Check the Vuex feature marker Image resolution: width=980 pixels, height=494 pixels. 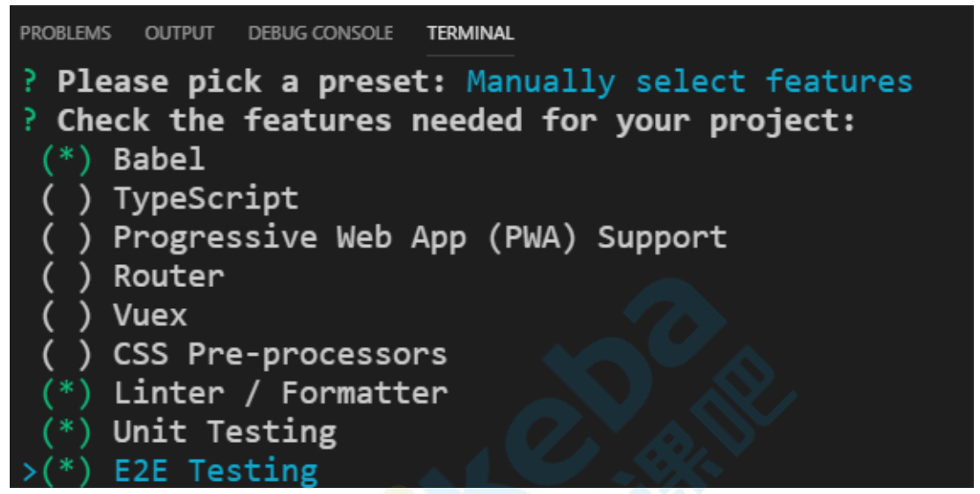(66, 315)
